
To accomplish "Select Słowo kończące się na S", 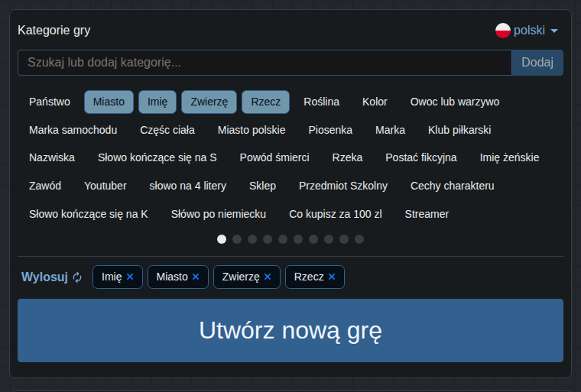I will point(157,158).
